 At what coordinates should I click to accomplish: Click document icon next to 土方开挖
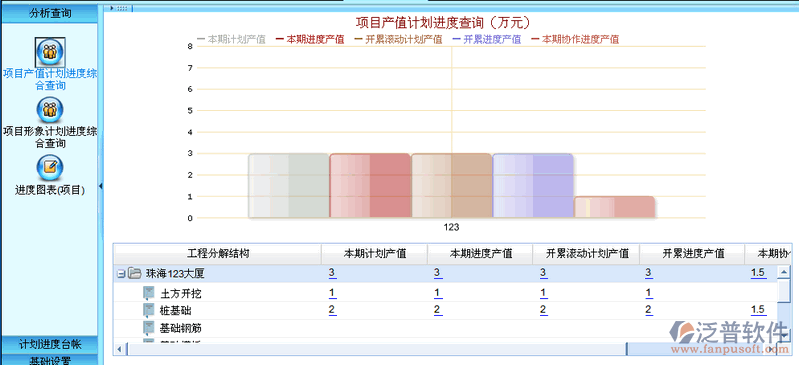[x=148, y=293]
